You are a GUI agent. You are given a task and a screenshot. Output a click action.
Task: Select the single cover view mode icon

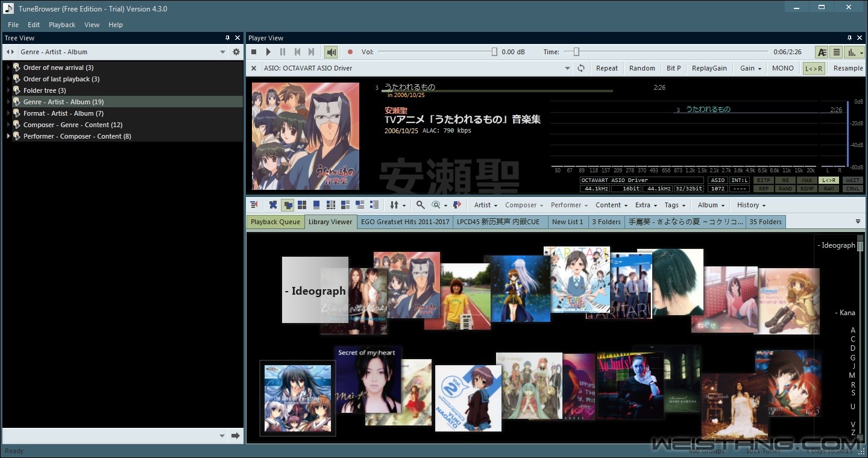[x=316, y=205]
